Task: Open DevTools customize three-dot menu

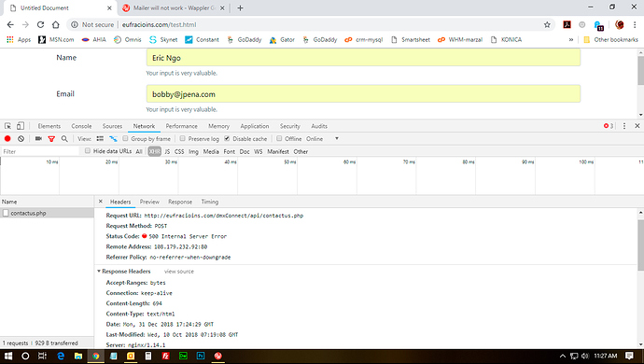Action: pos(624,126)
